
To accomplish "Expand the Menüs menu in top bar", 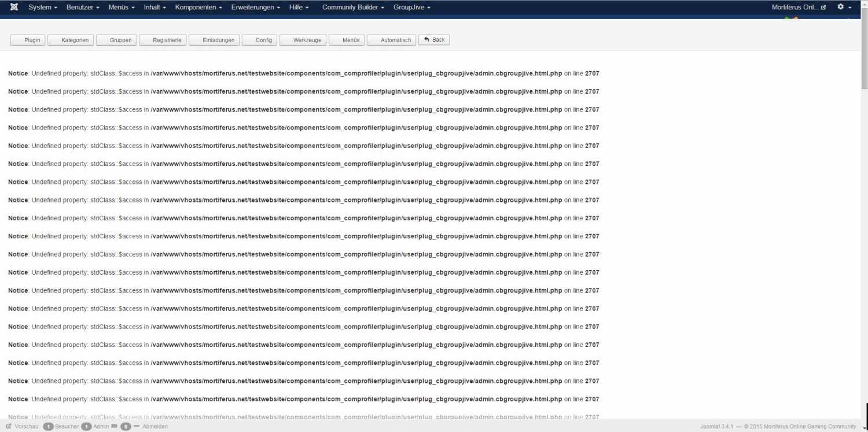I will point(122,8).
